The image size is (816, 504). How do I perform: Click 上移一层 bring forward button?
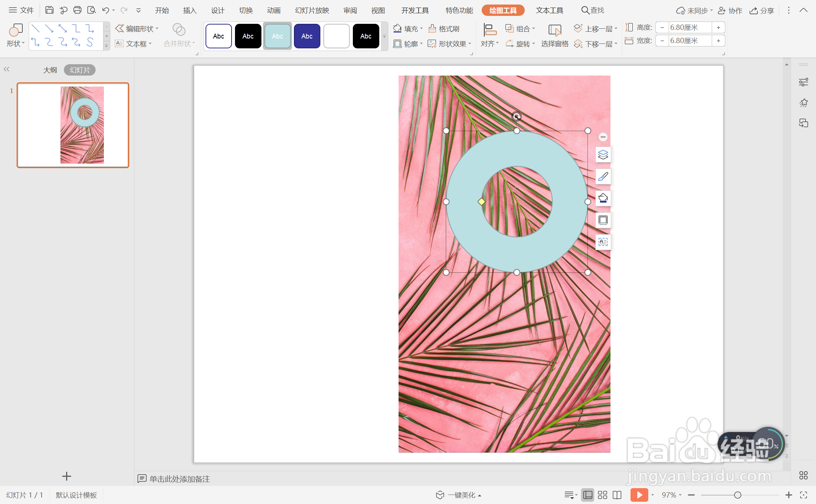(x=595, y=29)
